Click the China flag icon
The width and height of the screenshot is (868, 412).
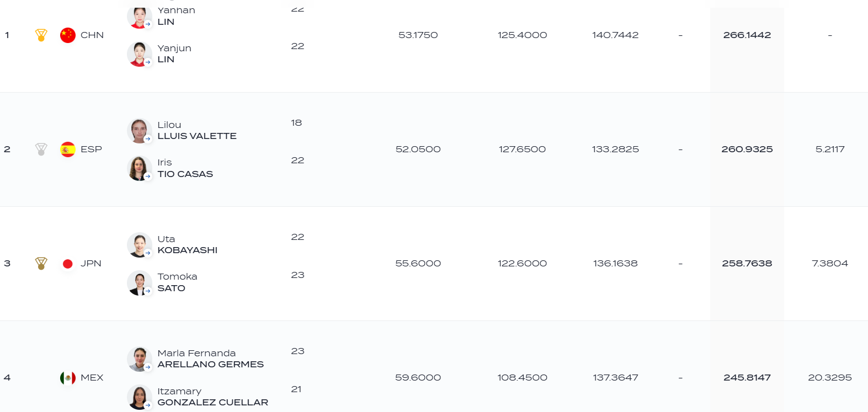click(x=68, y=35)
